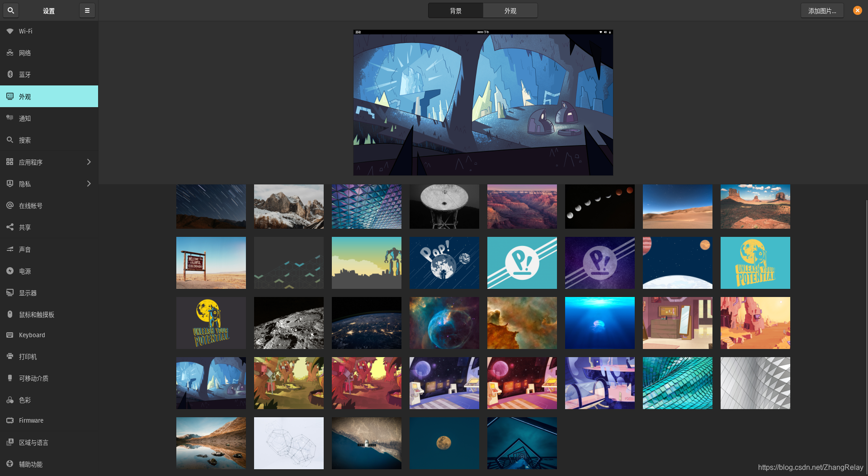Open the Firmware sidebar text label

[31, 420]
